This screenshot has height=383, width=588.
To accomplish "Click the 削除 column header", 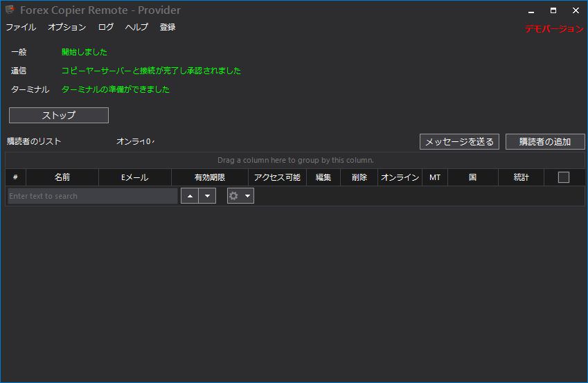I will [359, 177].
